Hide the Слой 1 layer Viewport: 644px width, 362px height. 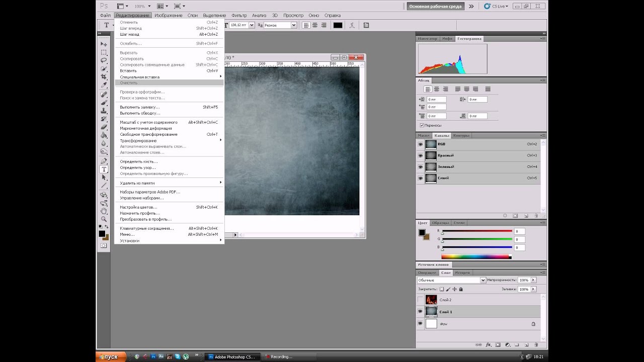[x=421, y=312]
